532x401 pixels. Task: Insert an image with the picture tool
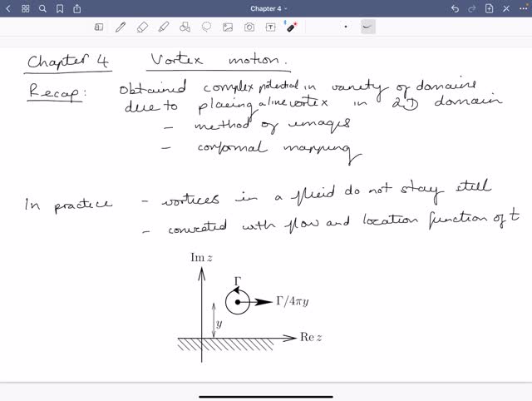(x=227, y=27)
